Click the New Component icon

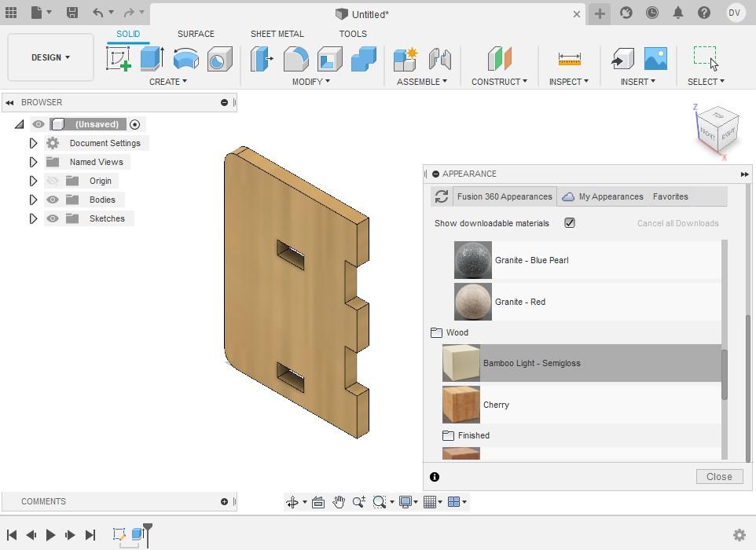click(x=405, y=59)
